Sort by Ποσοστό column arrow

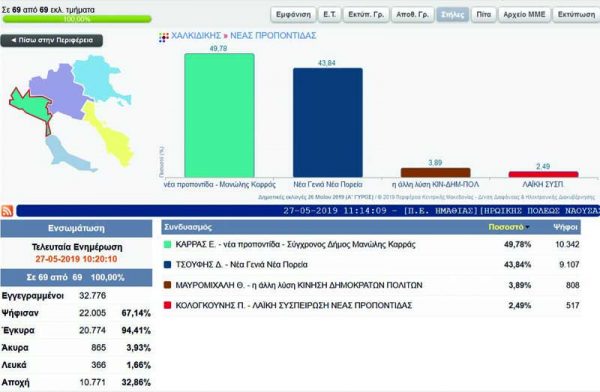point(528,227)
